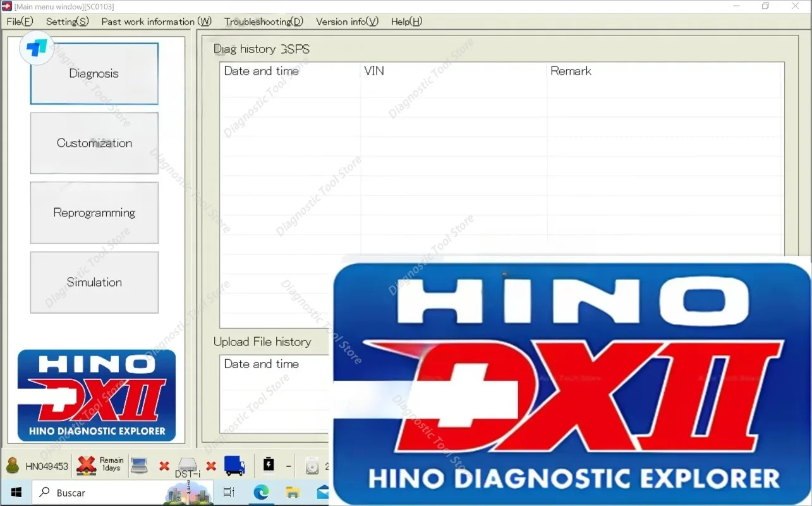This screenshot has width=812, height=506.
Task: Click the round blue floating overlay icon
Action: pos(37,47)
